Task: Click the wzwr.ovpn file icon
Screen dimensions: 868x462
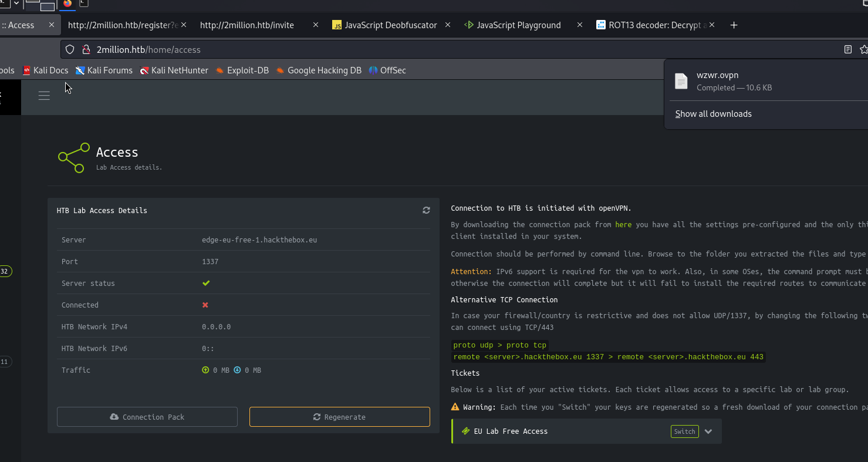Action: (x=681, y=81)
